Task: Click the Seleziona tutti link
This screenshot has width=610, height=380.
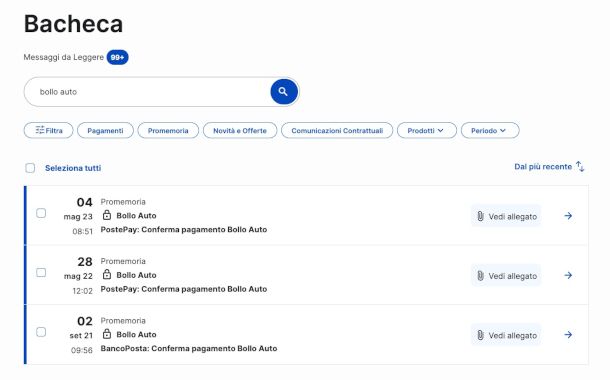Action: (73, 168)
